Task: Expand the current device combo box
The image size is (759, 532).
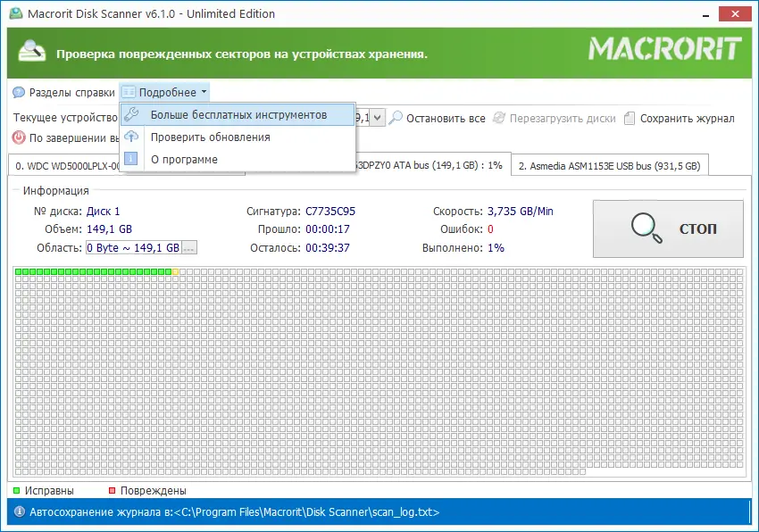Action: (x=378, y=118)
